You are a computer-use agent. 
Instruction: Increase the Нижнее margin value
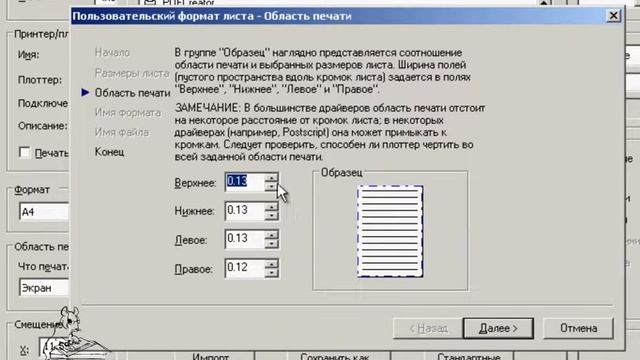click(271, 207)
